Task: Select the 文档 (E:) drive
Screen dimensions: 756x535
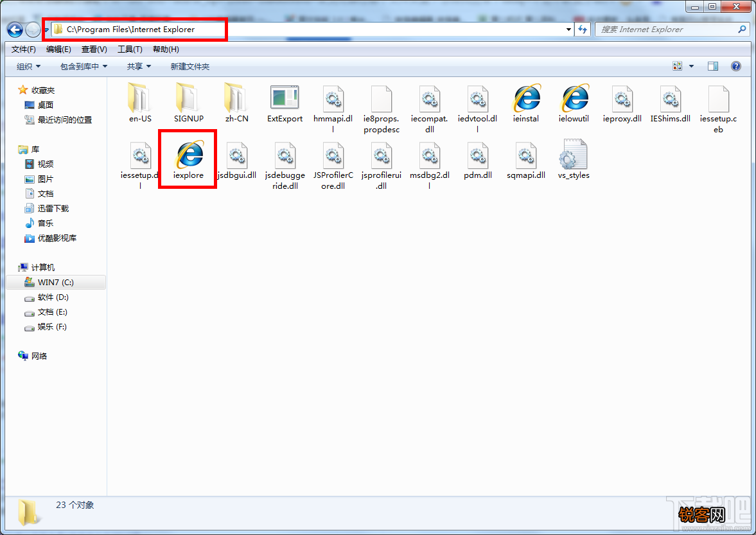Action: [46, 312]
